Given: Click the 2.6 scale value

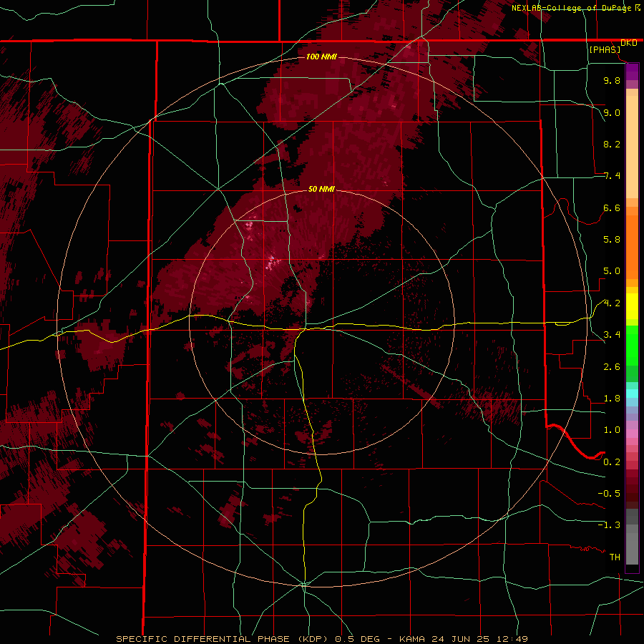Looking at the screenshot, I should coord(612,367).
